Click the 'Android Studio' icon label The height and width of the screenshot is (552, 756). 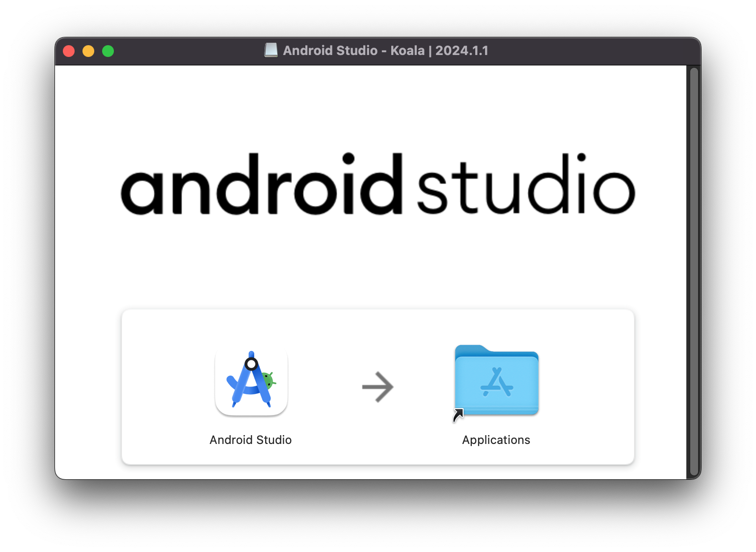coord(251,440)
